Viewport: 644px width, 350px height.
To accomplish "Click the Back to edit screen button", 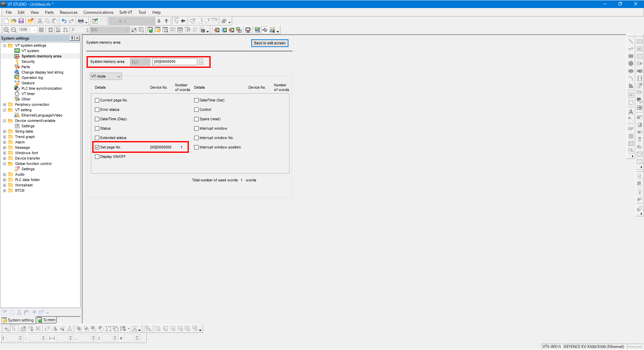I will coord(269,43).
